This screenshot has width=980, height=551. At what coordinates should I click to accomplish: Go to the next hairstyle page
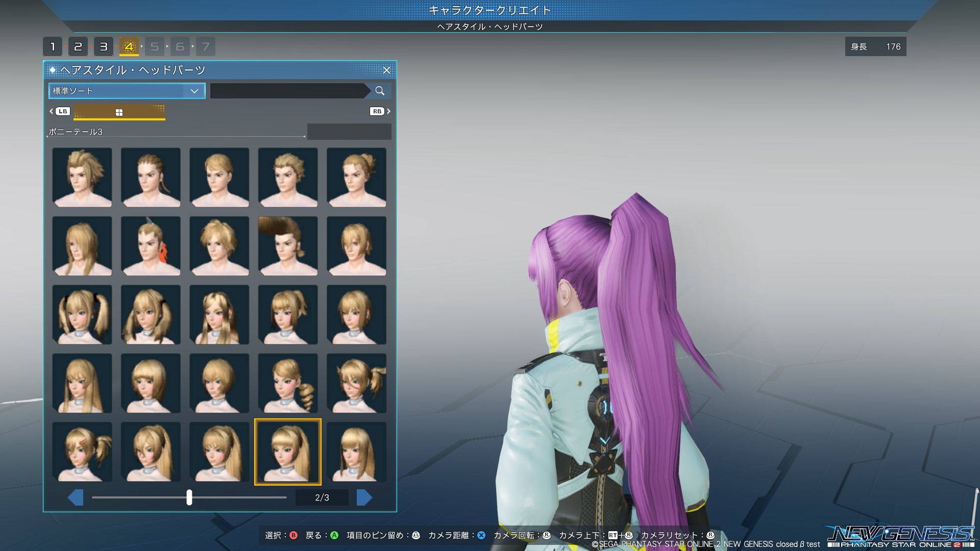(x=364, y=497)
